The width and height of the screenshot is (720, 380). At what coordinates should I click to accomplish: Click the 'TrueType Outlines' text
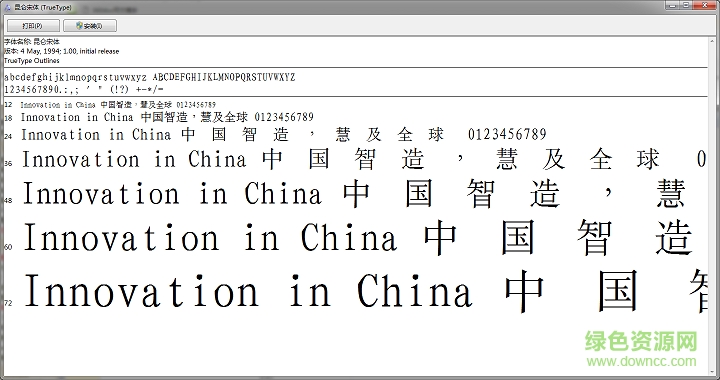[32, 61]
